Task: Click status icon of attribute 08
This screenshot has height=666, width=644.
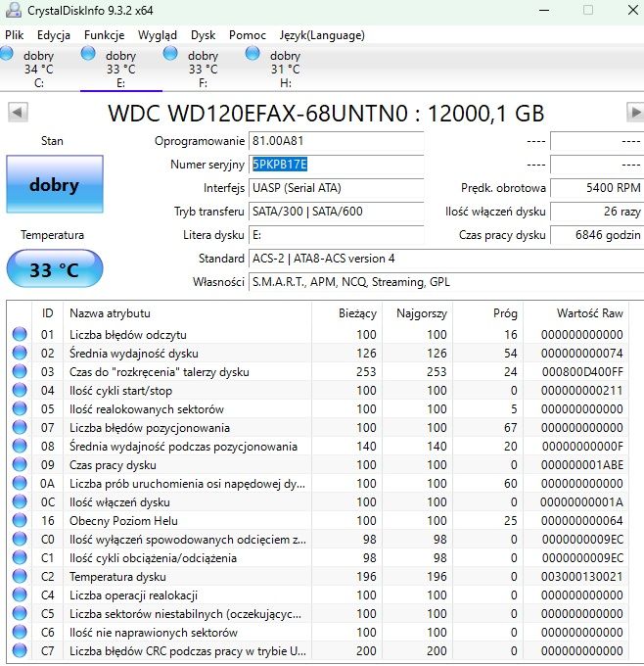Action: 20,446
